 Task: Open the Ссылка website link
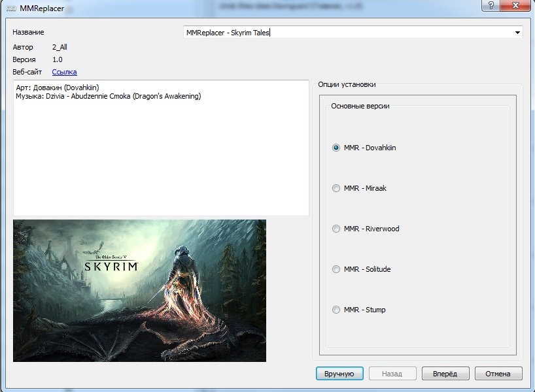(x=64, y=72)
